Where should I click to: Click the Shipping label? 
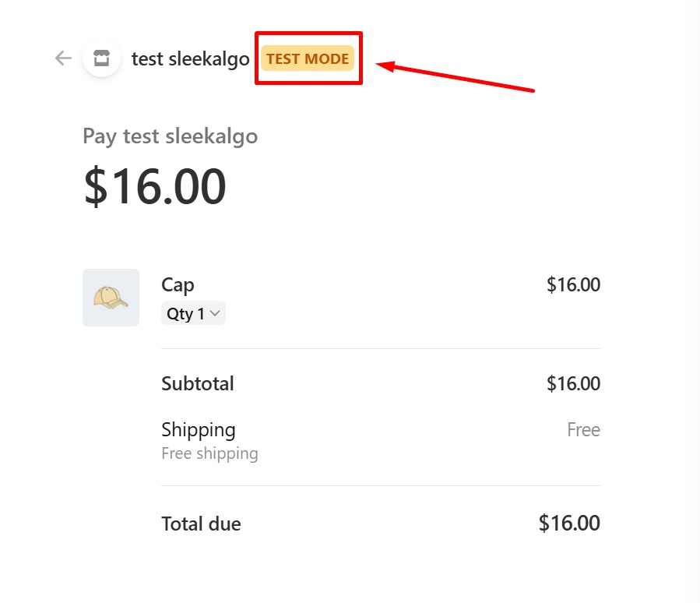point(198,430)
